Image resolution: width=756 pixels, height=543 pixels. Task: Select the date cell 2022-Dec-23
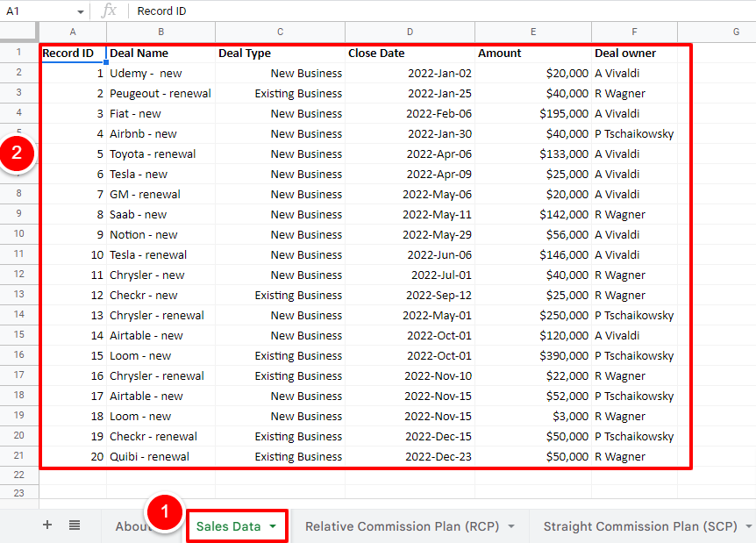coord(410,457)
